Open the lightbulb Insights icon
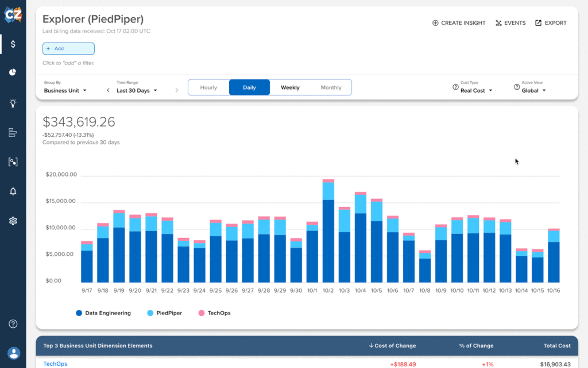Viewport: 588px width, 368px height. coord(13,103)
